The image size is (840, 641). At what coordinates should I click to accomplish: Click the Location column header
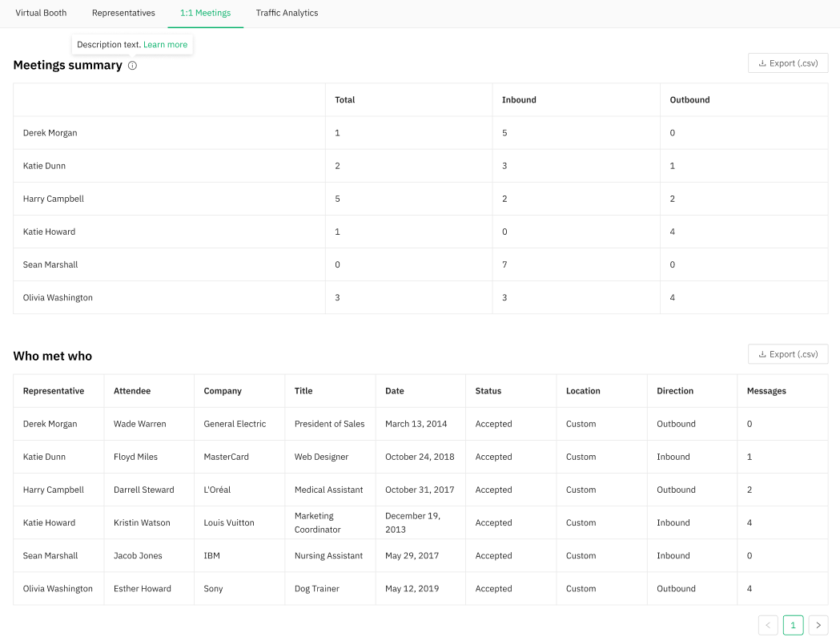click(x=583, y=391)
